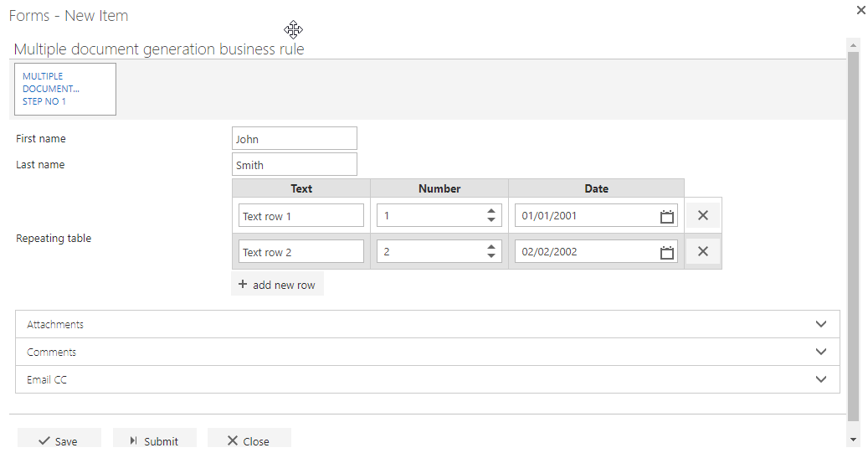Click the First name label
Screen dimensions: 868x453
tap(41, 138)
